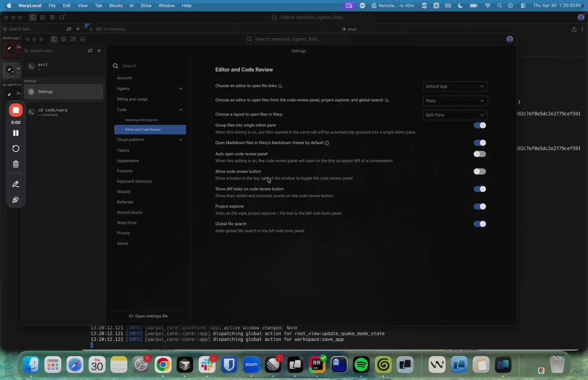Select the pencil annotation tool
The width and height of the screenshot is (588, 380).
16,184
